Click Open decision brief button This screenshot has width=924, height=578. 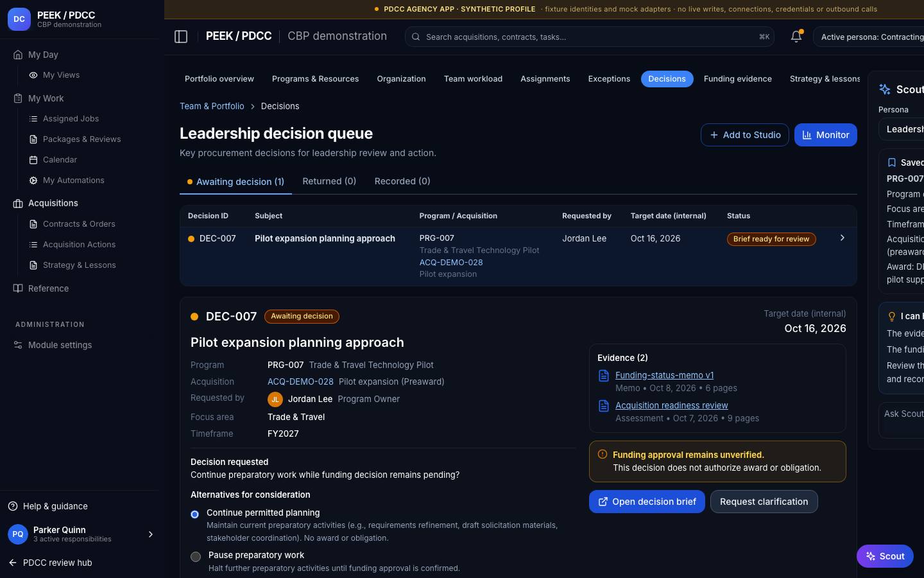tap(647, 502)
